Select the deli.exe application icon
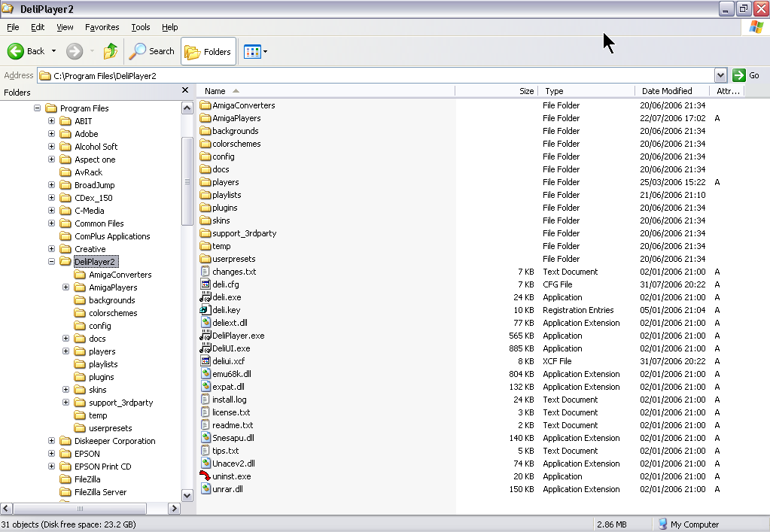Viewport: 770px width, 532px height. point(205,297)
